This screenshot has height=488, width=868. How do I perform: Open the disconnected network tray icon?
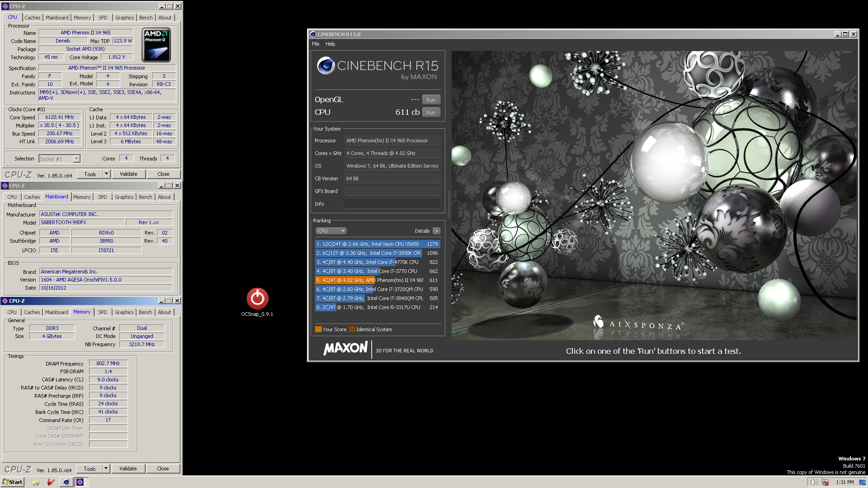(x=825, y=482)
